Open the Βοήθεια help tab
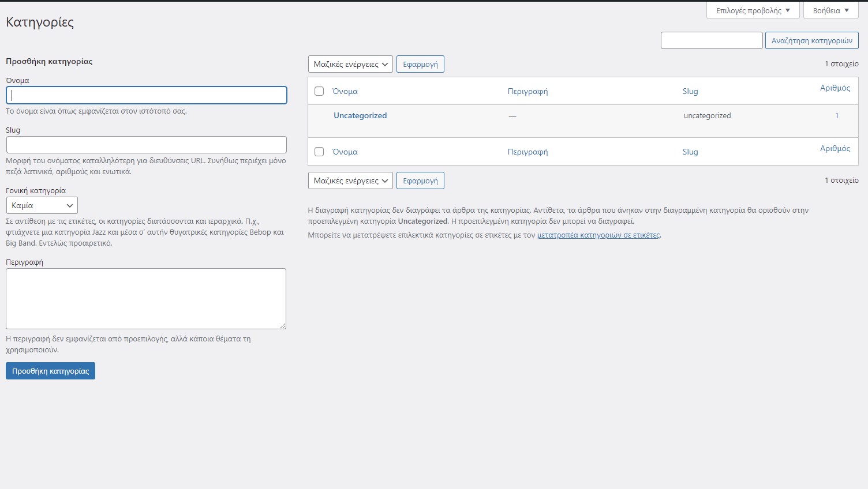Screen dimensions: 868x489 (x=830, y=10)
